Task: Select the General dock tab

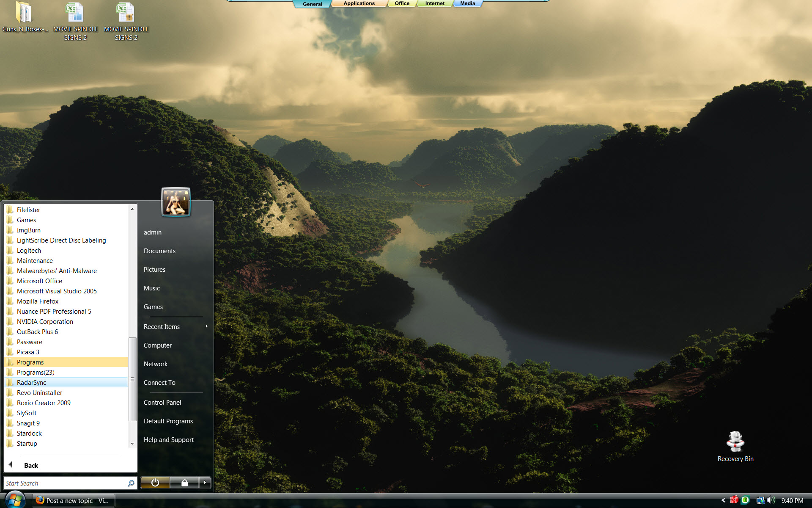Action: [312, 4]
